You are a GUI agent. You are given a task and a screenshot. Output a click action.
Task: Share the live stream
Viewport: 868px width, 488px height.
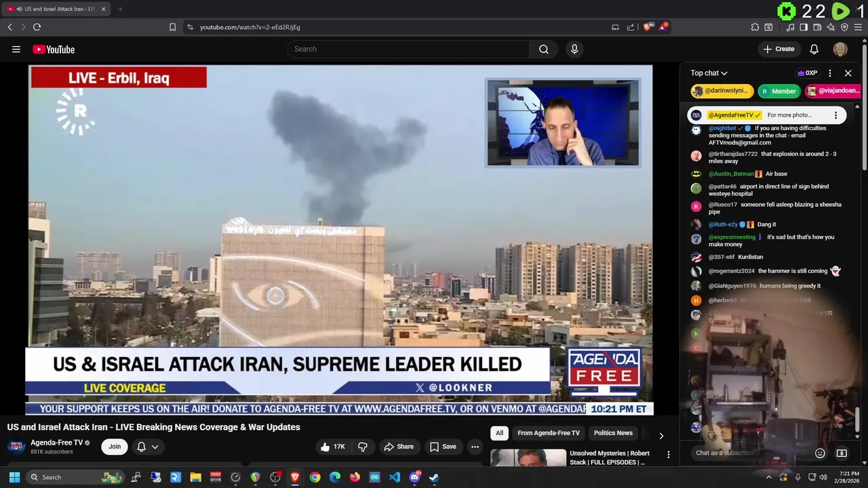coord(398,447)
